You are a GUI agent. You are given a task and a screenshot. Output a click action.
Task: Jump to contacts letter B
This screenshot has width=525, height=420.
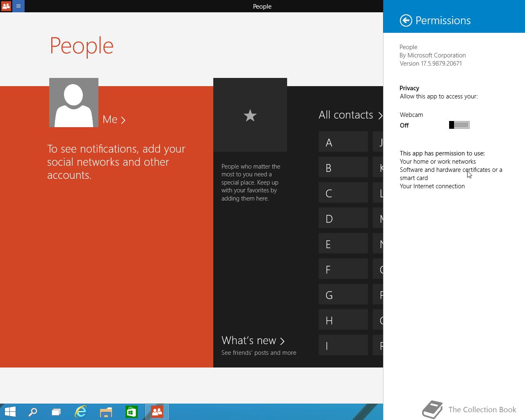coord(343,167)
